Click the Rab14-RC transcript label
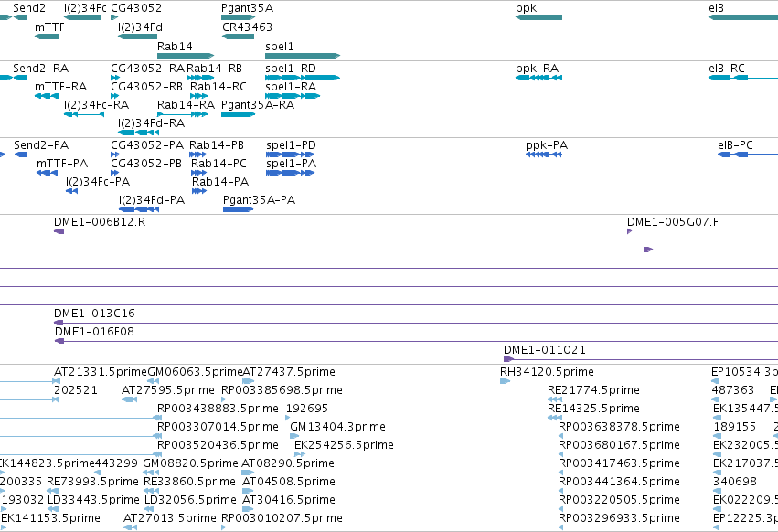 pyautogui.click(x=218, y=87)
